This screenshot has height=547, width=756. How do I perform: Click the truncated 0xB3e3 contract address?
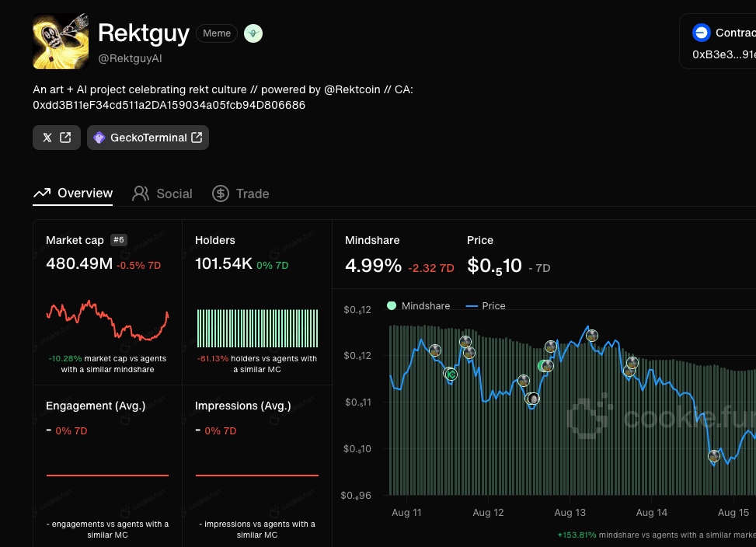[x=723, y=55]
